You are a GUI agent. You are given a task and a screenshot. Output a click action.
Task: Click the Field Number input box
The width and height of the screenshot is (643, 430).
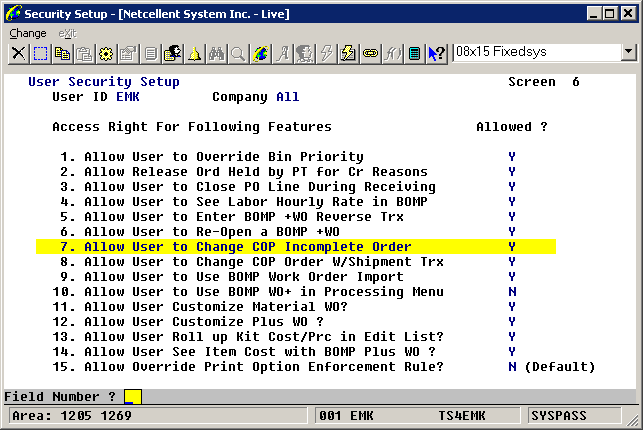coord(132,396)
